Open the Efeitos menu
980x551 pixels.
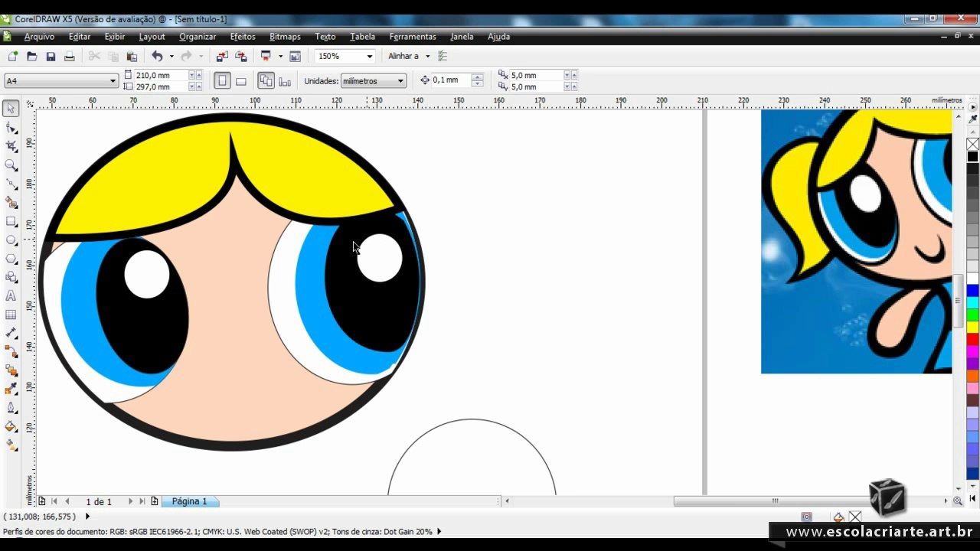(243, 36)
